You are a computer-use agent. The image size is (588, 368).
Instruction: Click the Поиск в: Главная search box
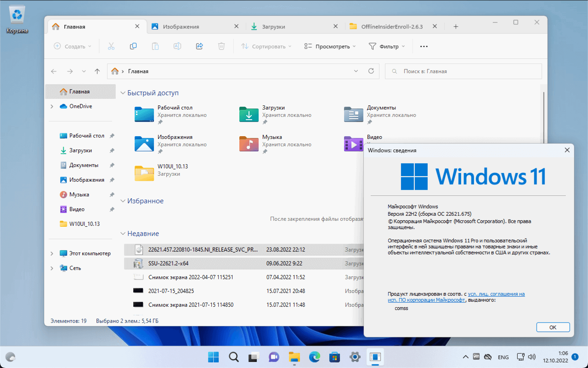pos(464,71)
